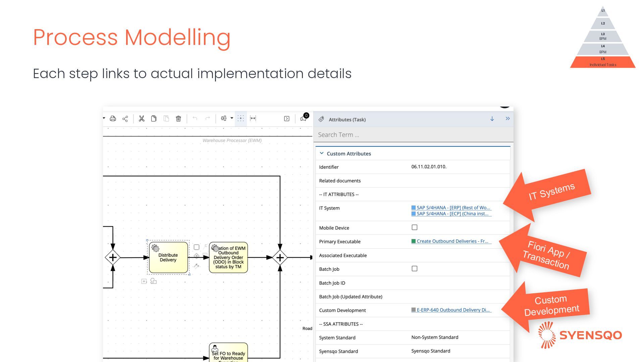Enable the Batch Job checkbox
Viewport: 644px width, 362px height.
415,268
